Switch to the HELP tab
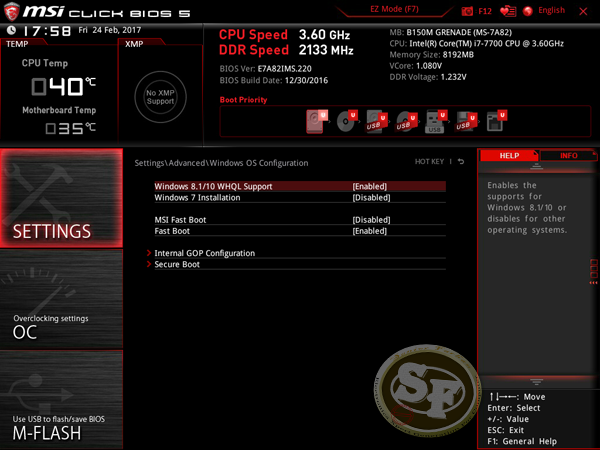Image resolution: width=600 pixels, height=450 pixels. [x=509, y=156]
